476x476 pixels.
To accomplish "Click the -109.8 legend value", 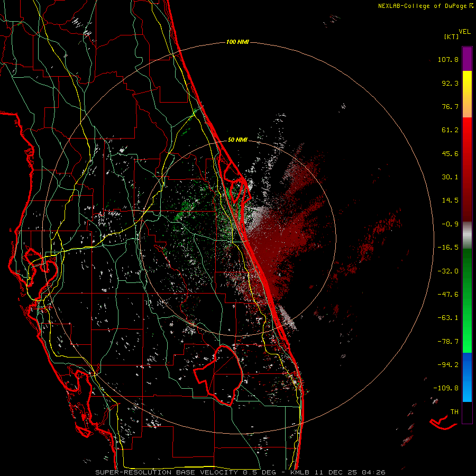I will click(x=446, y=388).
